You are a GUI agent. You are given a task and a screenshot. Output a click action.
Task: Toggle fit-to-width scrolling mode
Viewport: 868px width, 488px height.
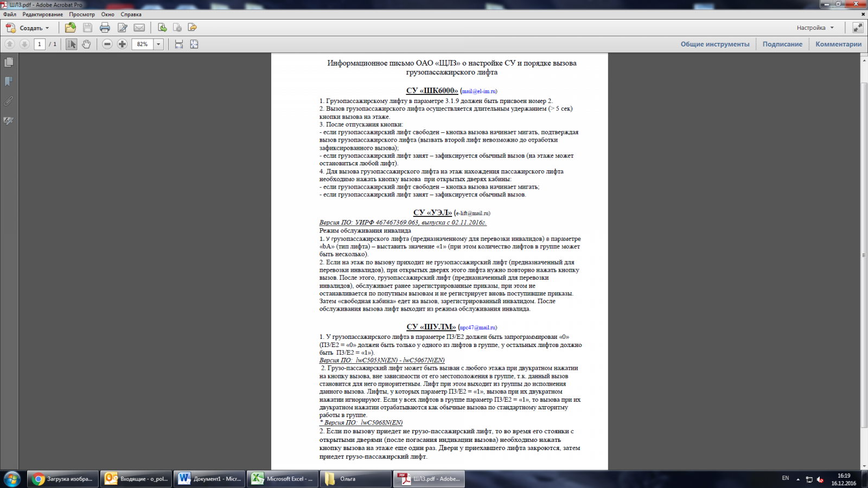(179, 44)
